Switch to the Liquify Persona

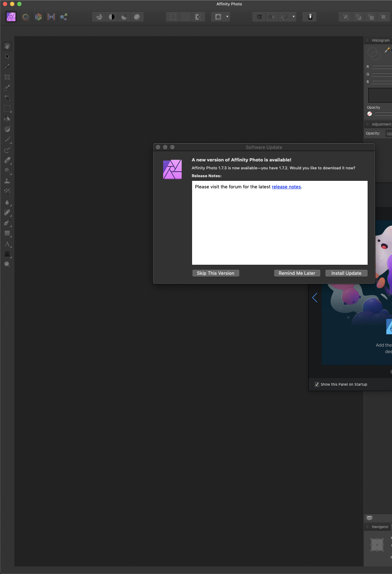click(x=26, y=17)
